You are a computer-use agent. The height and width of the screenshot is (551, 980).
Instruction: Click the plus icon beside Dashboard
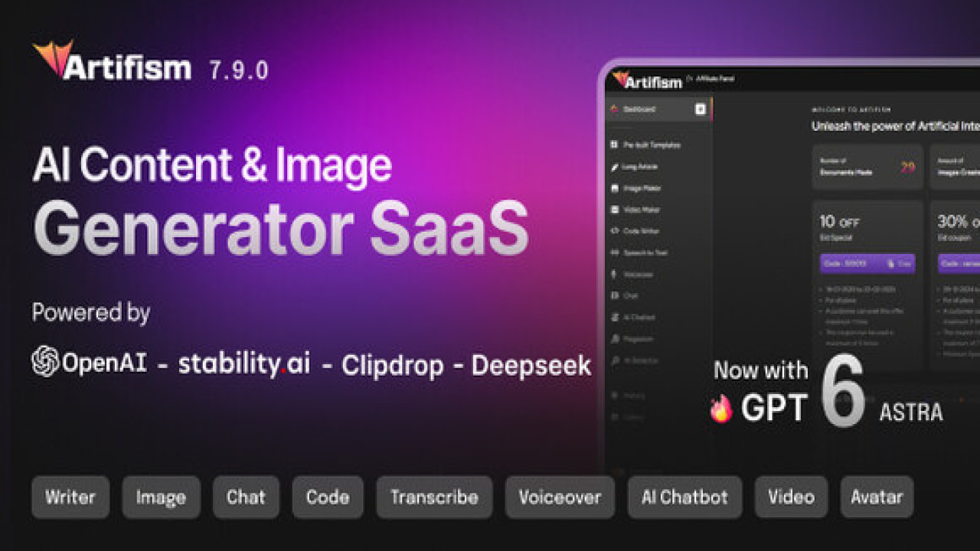[700, 109]
